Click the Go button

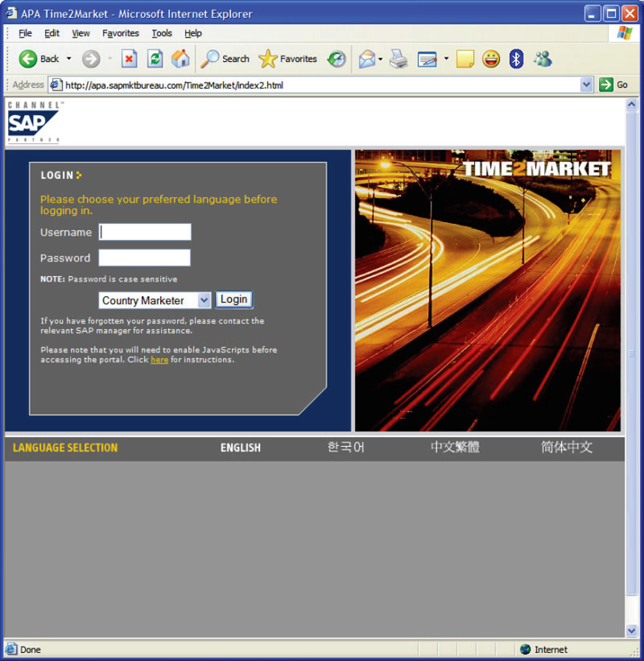pos(613,85)
